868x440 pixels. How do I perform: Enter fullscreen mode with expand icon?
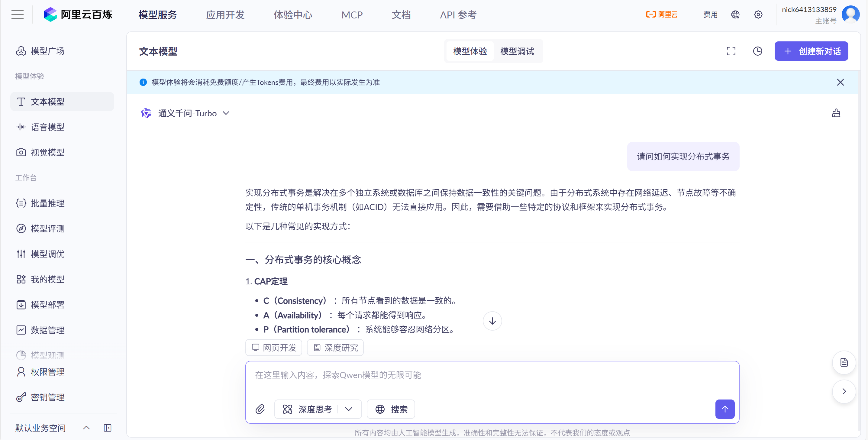click(731, 51)
